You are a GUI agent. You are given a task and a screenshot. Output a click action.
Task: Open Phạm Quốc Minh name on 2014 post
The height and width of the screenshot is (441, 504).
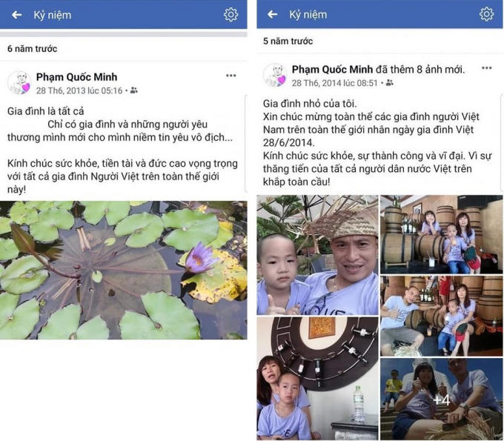coord(332,70)
